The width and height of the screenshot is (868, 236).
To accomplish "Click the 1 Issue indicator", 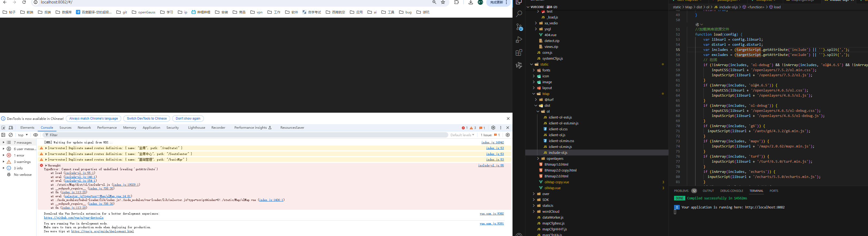I will click(x=490, y=135).
